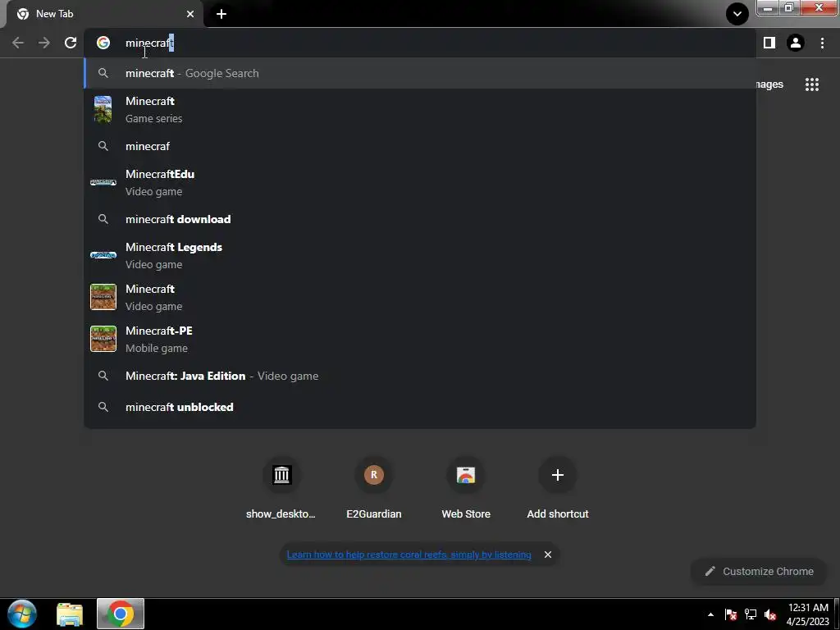Screen dimensions: 840x630
Task: Select 'minecraft download' suggestion
Action: (420, 219)
